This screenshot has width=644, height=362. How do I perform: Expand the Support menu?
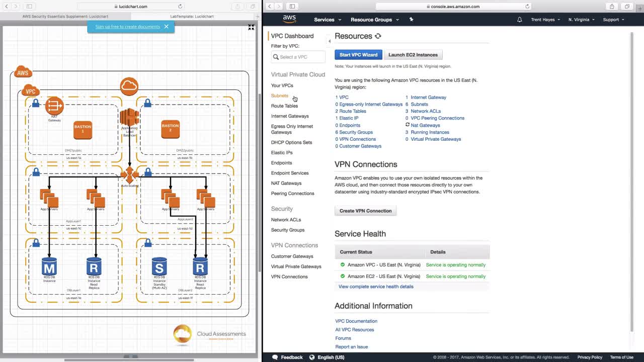(613, 20)
